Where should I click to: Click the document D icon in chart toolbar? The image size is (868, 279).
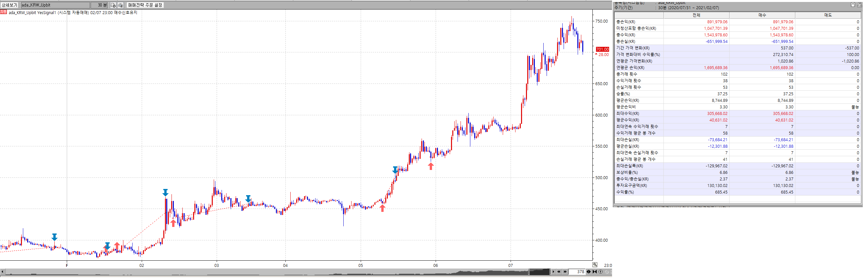click(113, 5)
